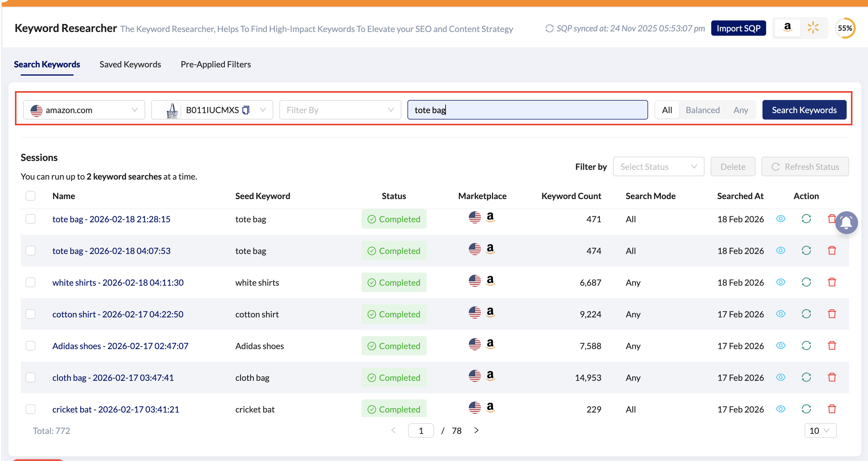868x461 pixels.
Task: Click the 55% circular progress indicator
Action: pyautogui.click(x=845, y=28)
